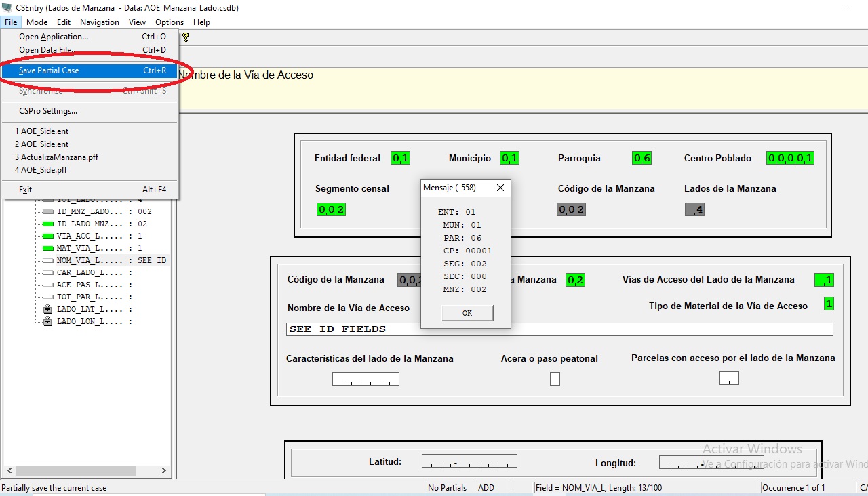This screenshot has height=496, width=868.
Task: Open recent file 3 ActualizaManzana.pff
Action: click(90, 157)
